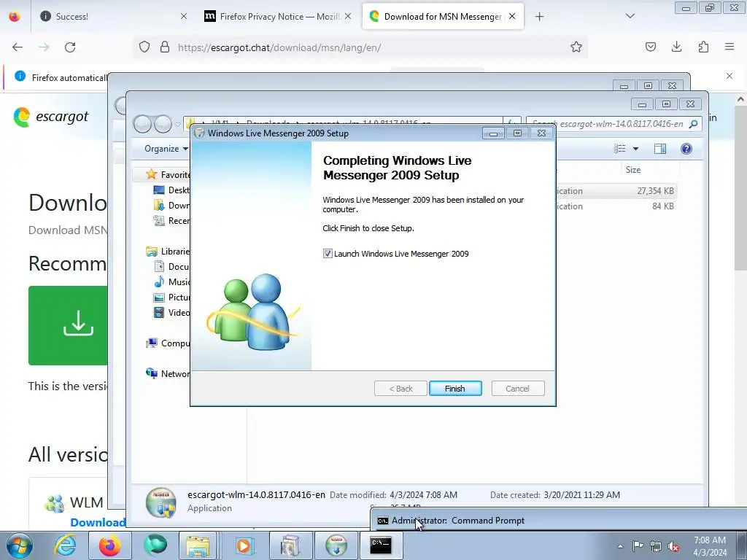
Task: Open Downloads in Explorer sidebar
Action: point(171,205)
